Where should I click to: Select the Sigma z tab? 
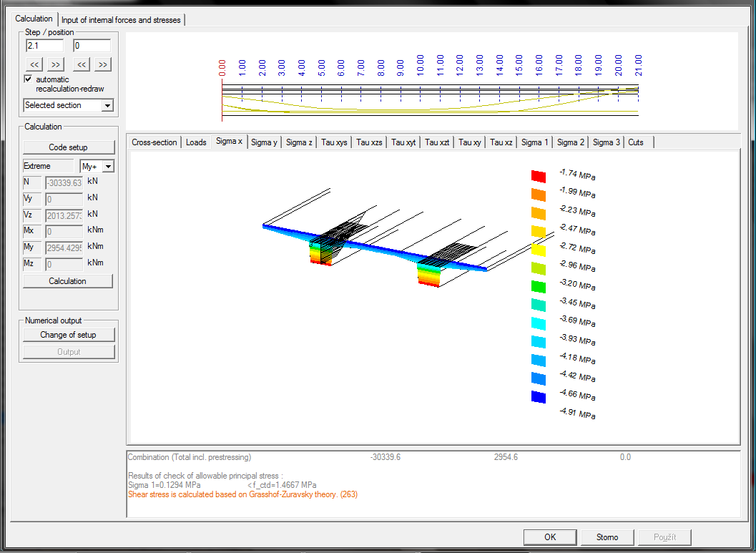[299, 142]
